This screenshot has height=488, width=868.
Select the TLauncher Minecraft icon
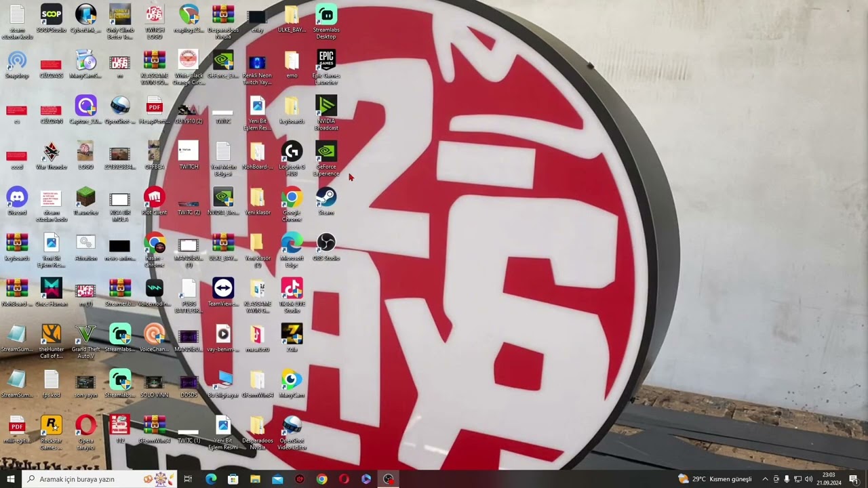[85, 201]
